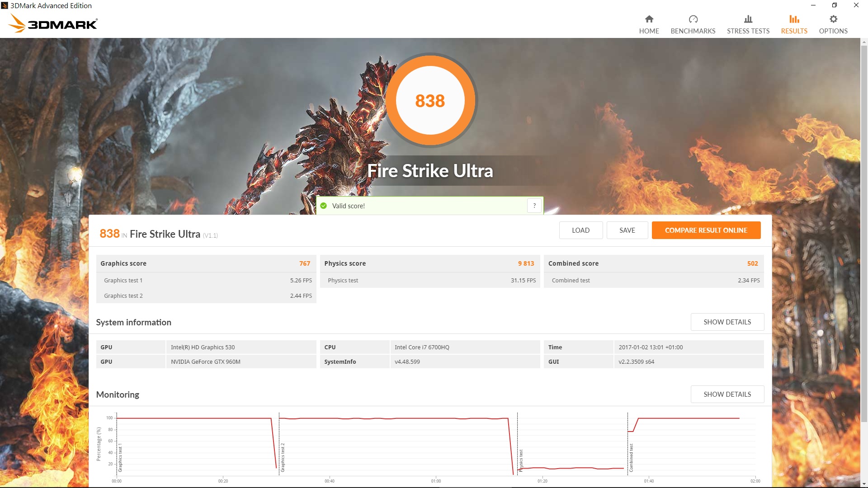868x488 pixels.
Task: Click the question mark help button
Action: click(534, 206)
